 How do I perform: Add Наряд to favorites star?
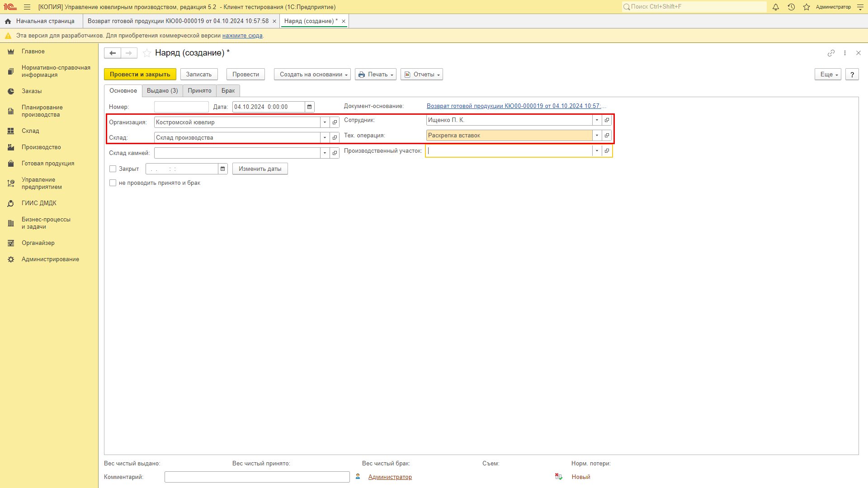coord(147,53)
